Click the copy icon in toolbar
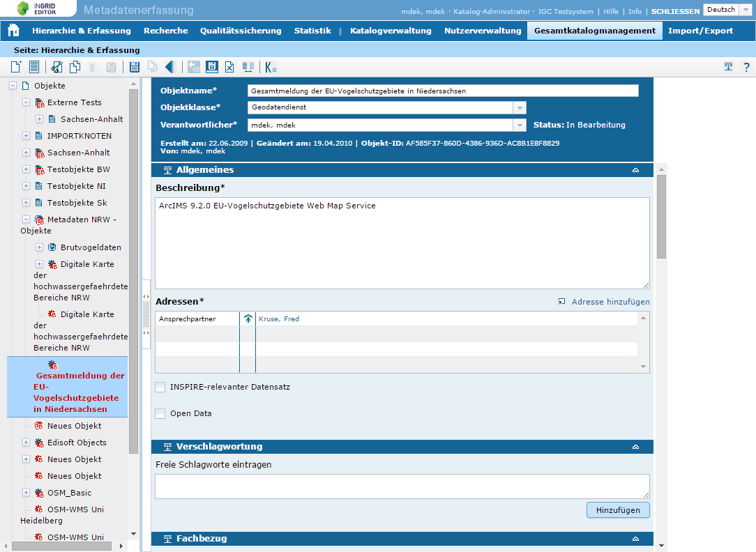 click(x=75, y=67)
